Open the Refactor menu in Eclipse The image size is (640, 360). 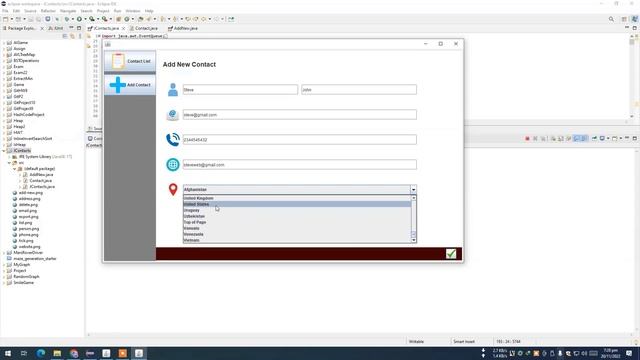click(x=48, y=11)
